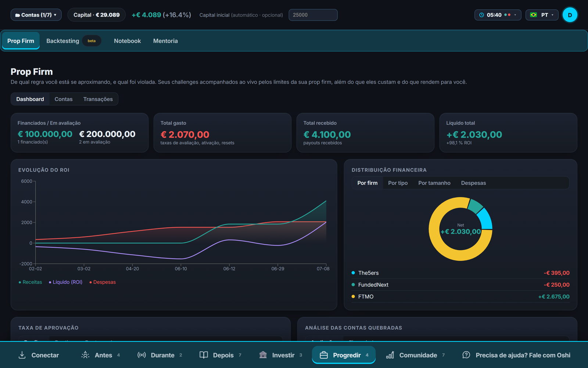Click the clock icon beside 05:40
Screen dimensions: 588x368
coord(482,15)
